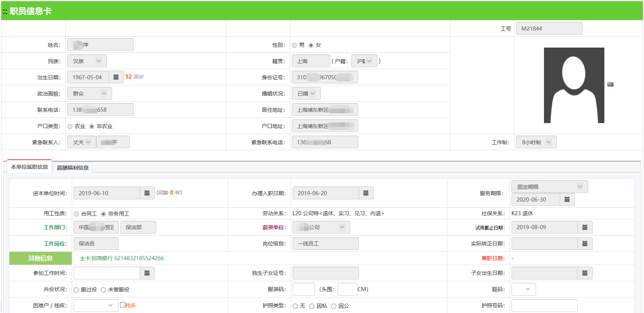The image size is (644, 313).
Task: Click camera icon beside employee photo
Action: (610, 84)
